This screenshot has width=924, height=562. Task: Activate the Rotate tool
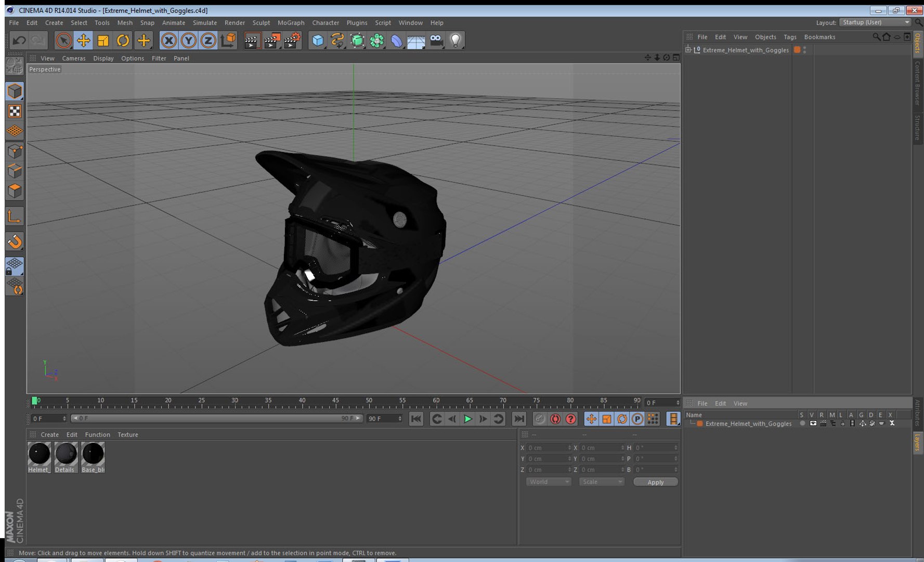[x=123, y=40]
